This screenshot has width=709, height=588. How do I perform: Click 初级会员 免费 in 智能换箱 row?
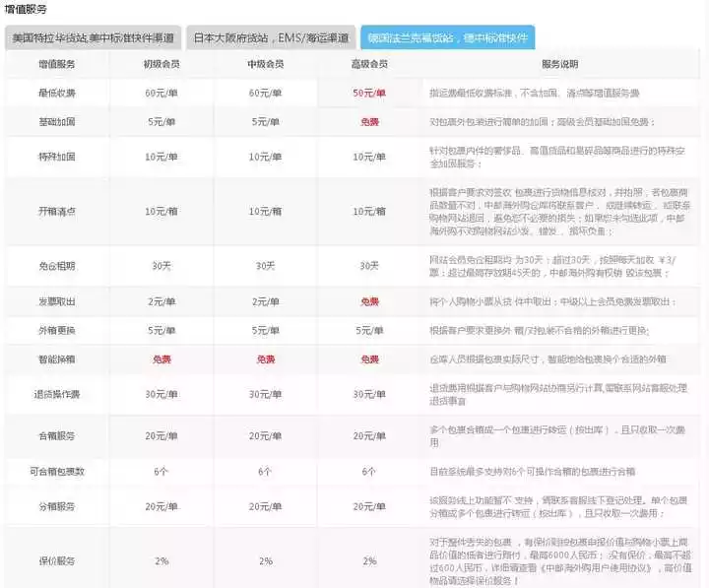(161, 359)
